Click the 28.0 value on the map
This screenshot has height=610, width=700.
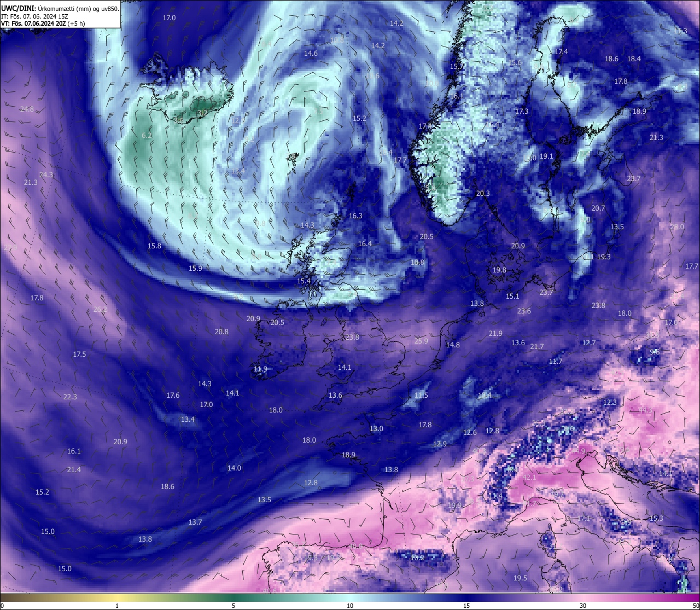(677, 227)
